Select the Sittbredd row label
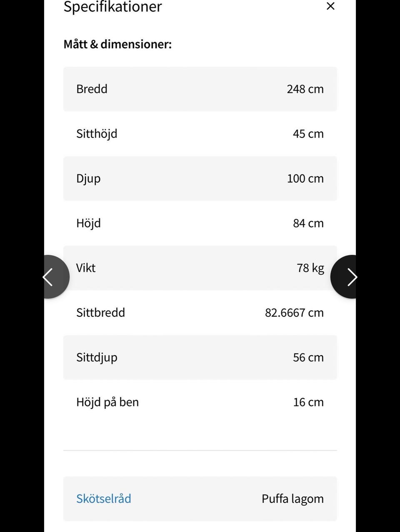The image size is (400, 532). click(100, 313)
